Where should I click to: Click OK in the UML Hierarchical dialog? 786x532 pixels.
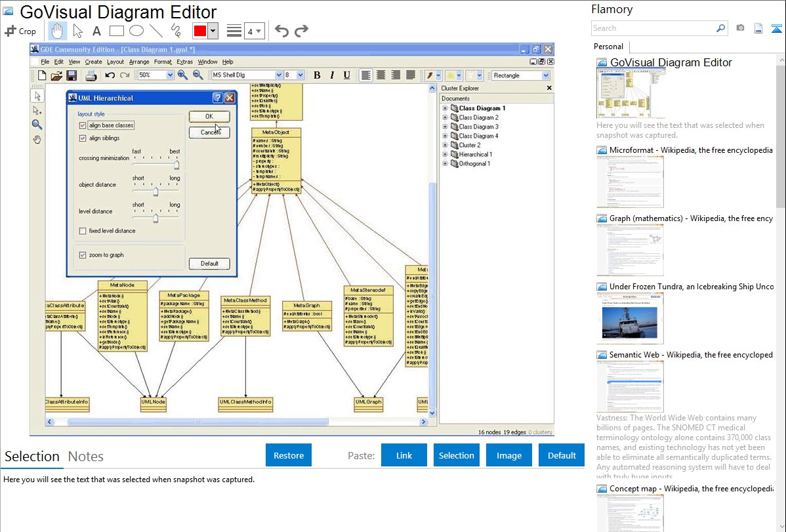pos(209,116)
